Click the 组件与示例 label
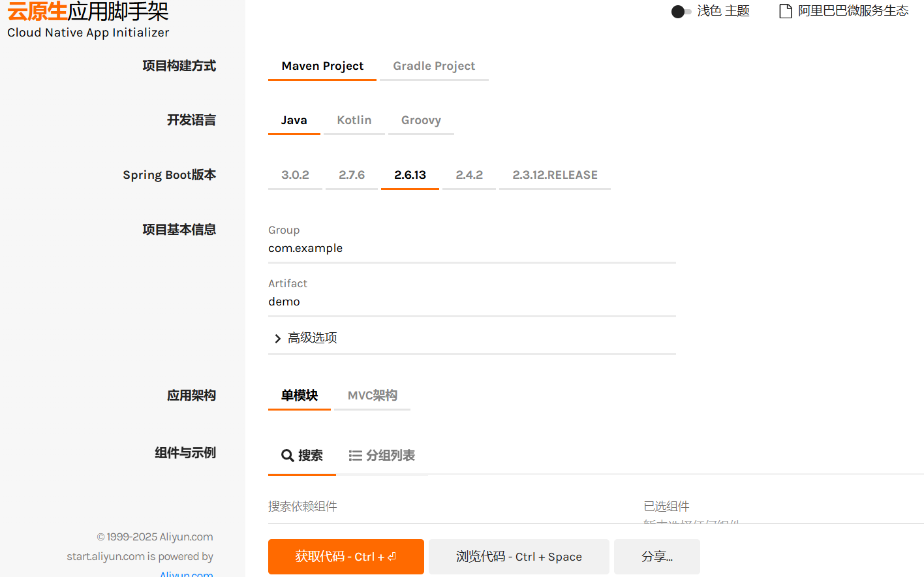Viewport: 924px width, 577px height. click(185, 453)
